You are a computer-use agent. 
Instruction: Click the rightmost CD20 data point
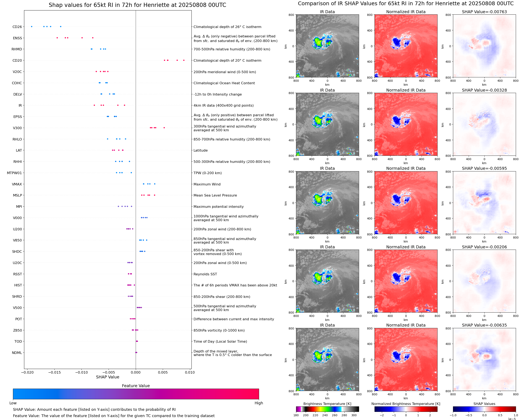coord(184,60)
